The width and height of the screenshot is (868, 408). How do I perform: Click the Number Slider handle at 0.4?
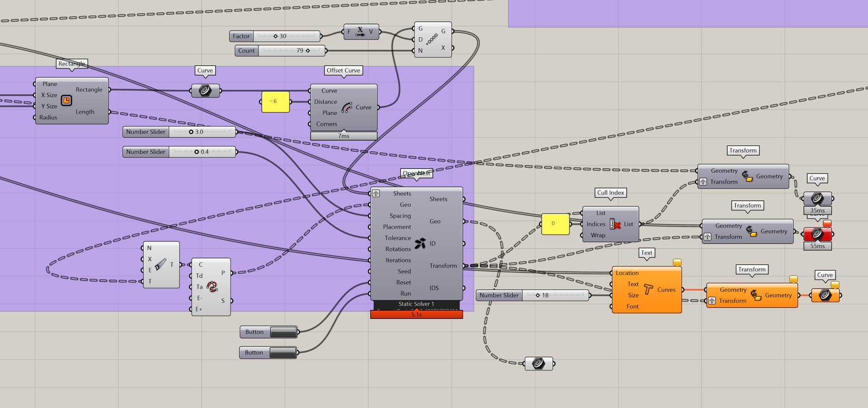click(197, 152)
